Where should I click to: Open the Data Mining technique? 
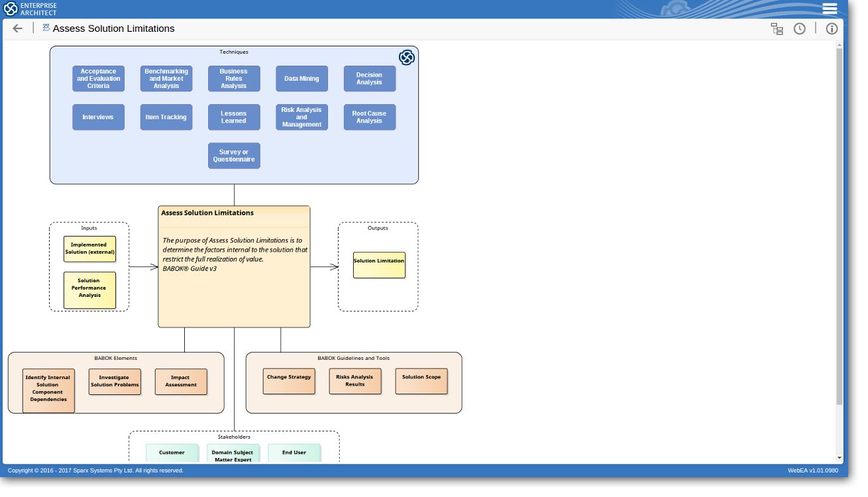tap(301, 79)
